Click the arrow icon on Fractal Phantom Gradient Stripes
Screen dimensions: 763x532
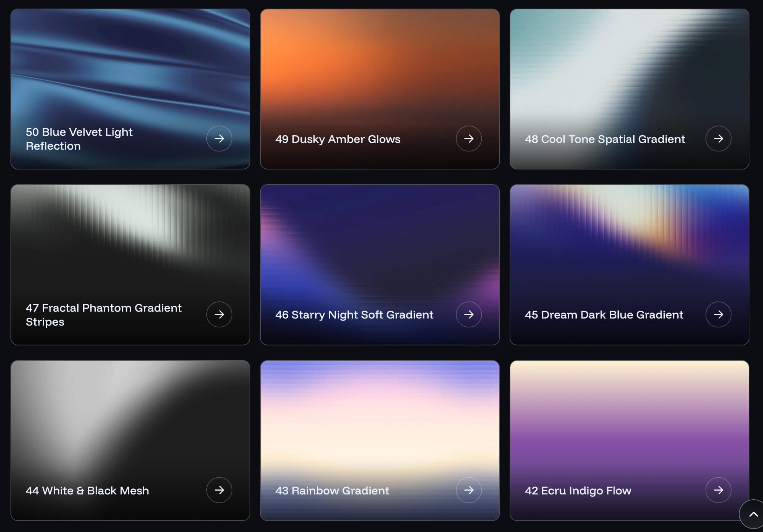pos(219,314)
